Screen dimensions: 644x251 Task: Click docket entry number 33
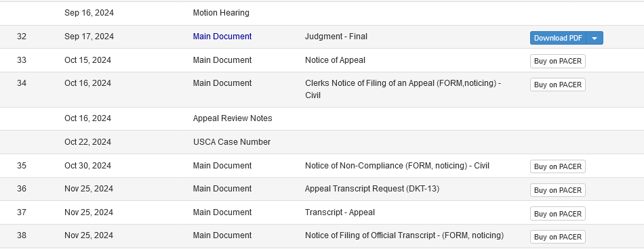coord(22,60)
